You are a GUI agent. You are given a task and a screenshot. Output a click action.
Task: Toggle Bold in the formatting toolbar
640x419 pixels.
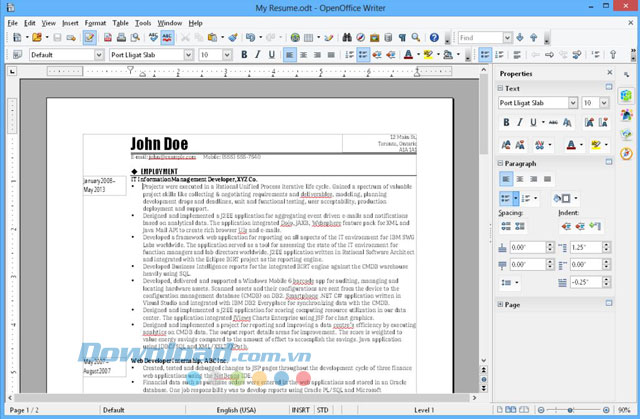242,54
